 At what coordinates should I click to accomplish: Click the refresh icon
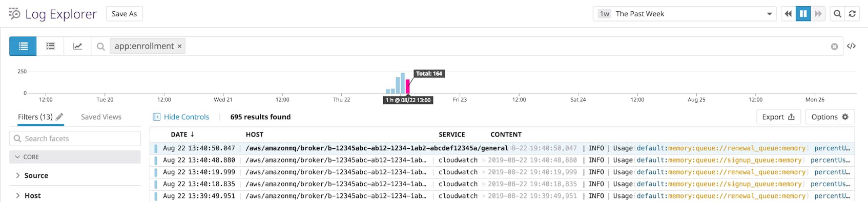[x=852, y=14]
